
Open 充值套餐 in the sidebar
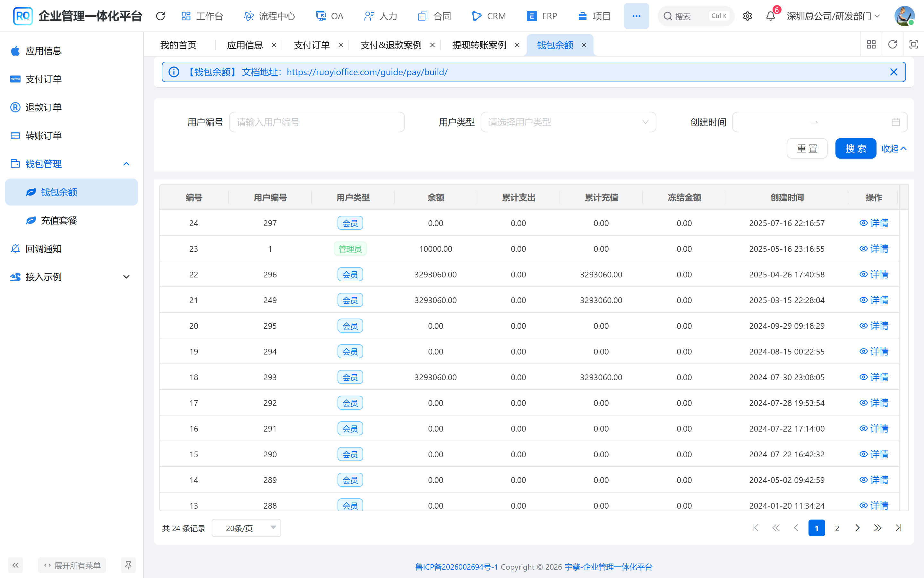tap(72, 221)
